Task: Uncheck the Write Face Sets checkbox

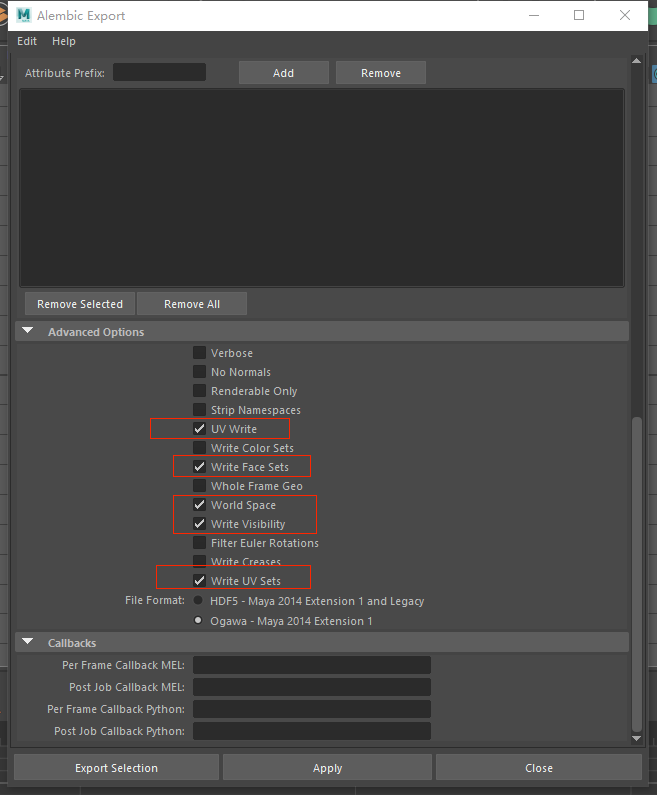Action: pyautogui.click(x=199, y=466)
